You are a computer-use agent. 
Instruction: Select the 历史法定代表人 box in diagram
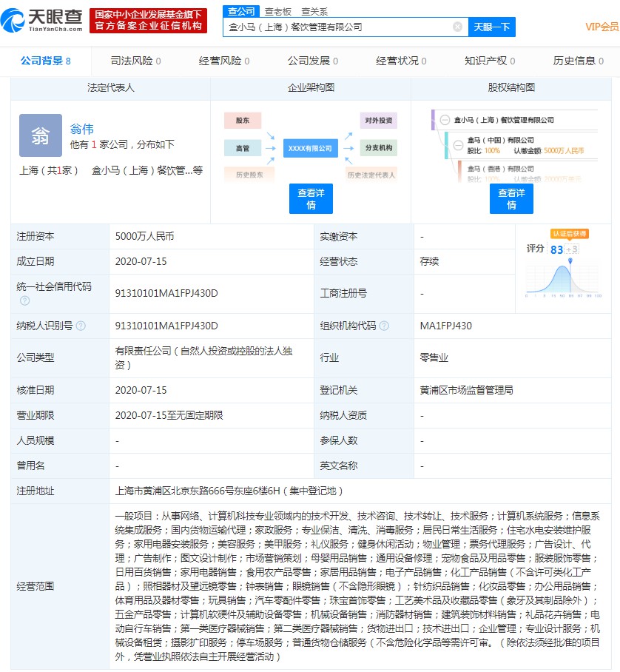click(x=371, y=175)
